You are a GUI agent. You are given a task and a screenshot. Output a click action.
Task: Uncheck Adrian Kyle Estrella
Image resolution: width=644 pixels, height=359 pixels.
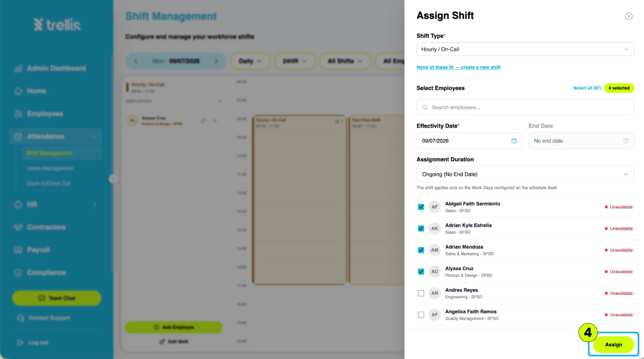coord(421,228)
